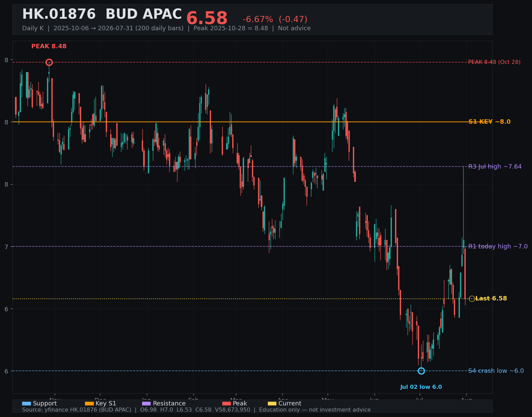
Task: Click the "PEAK 8.48 (Oct 28)" line label
Action: [x=494, y=62]
